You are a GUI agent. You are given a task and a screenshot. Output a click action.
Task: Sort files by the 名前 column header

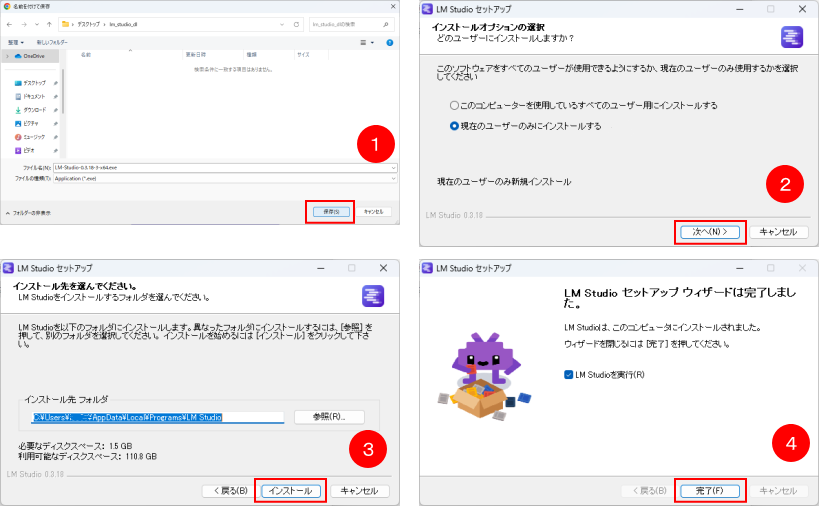(86, 55)
